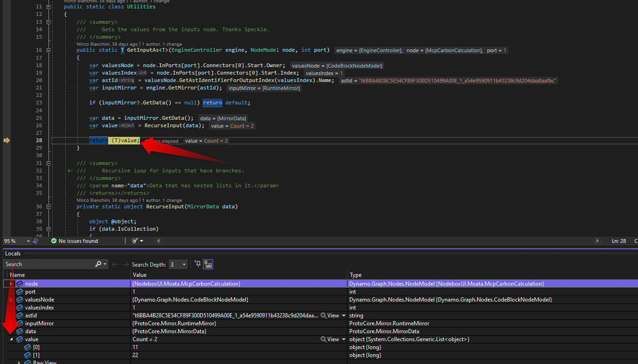Click the variable icon beside 'valuesIndex'

[20, 308]
